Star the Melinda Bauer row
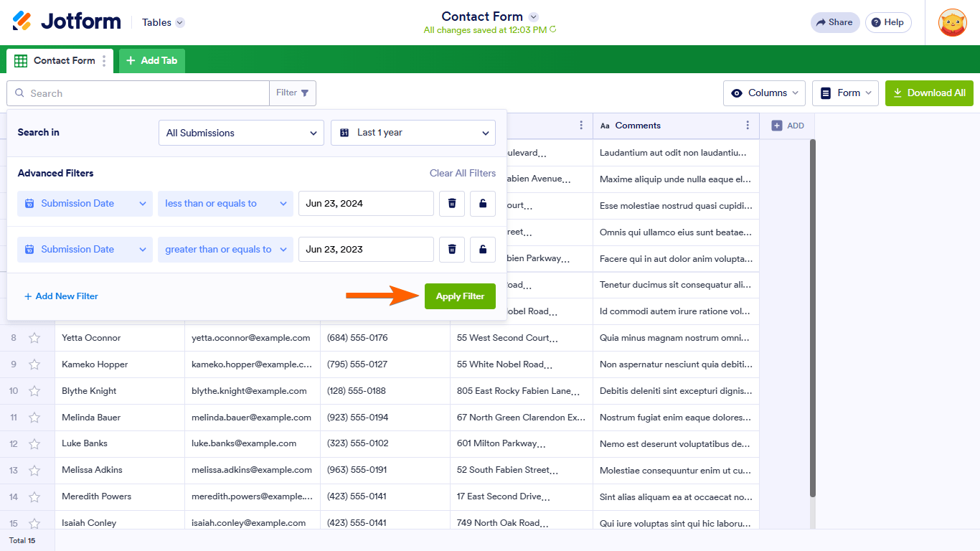 click(x=34, y=418)
